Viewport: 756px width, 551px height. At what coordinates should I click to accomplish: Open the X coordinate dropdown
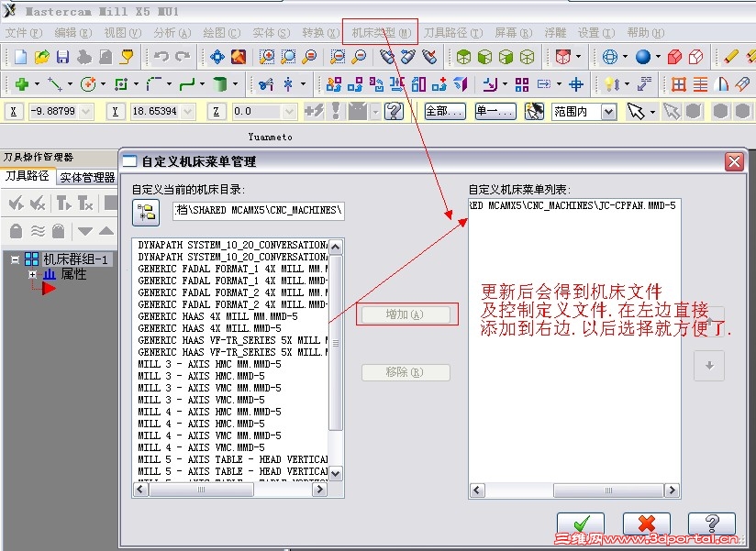86,112
